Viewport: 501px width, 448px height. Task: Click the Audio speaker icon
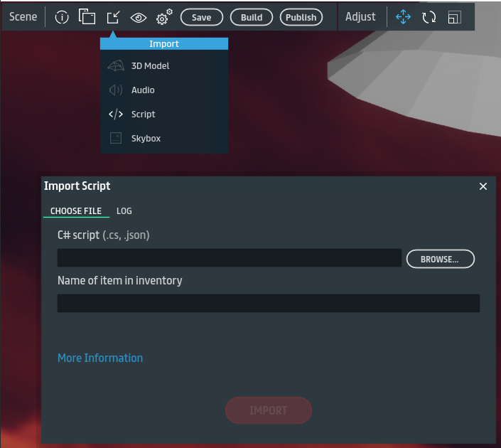click(x=116, y=90)
